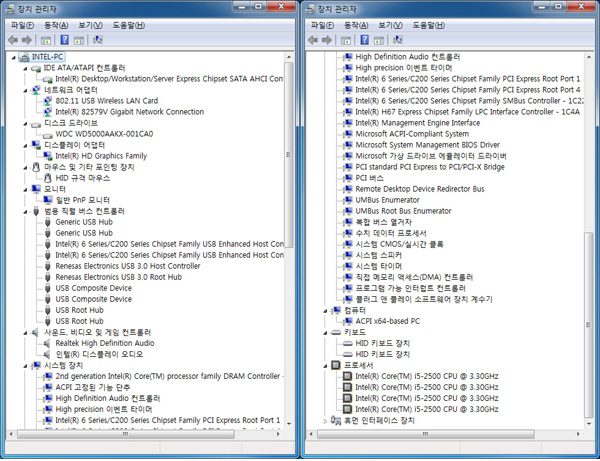Screen dimensions: 600x461
Task: Select 수치 데이터 프로세서 entry
Action: click(391, 233)
